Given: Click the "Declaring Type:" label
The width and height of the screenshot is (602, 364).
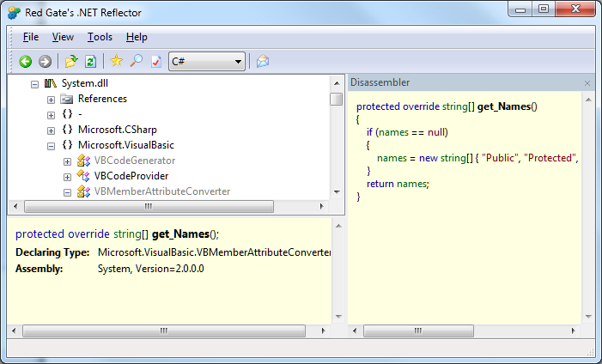Looking at the screenshot, I should pyautogui.click(x=52, y=252).
